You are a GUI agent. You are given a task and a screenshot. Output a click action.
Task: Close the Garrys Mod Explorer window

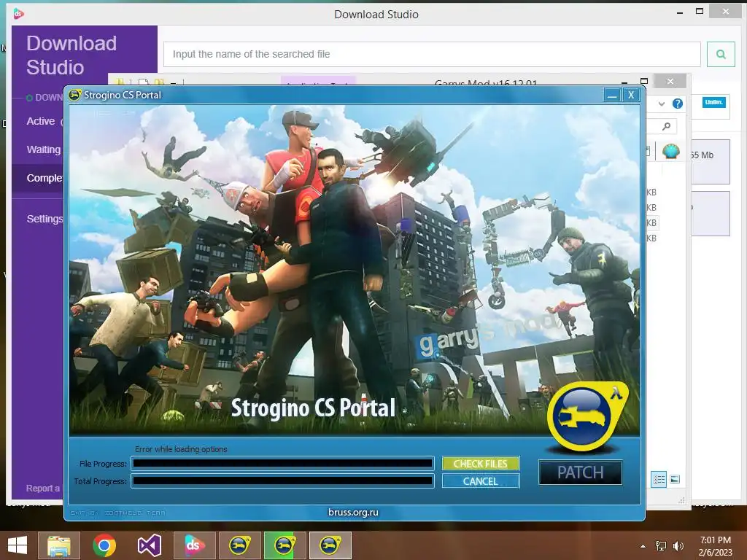(670, 82)
